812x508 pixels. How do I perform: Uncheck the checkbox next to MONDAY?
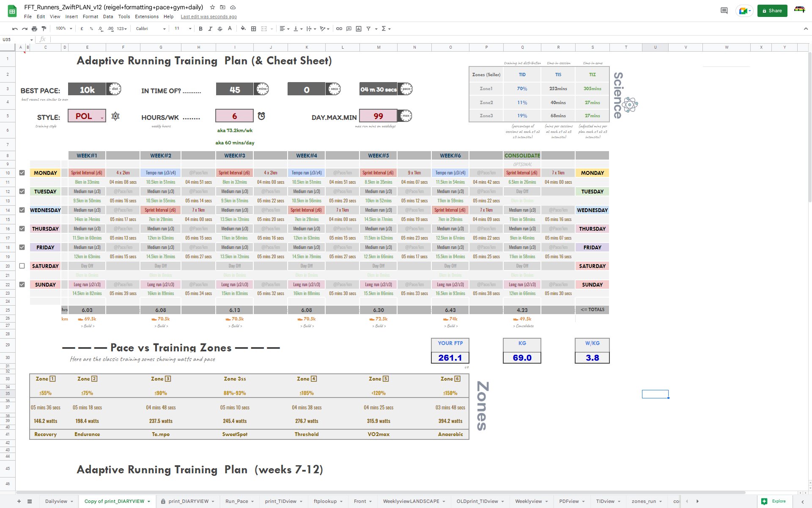click(x=22, y=173)
